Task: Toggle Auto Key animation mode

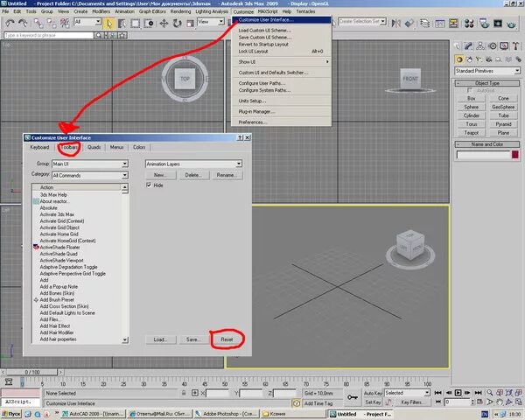Action: pyautogui.click(x=373, y=393)
